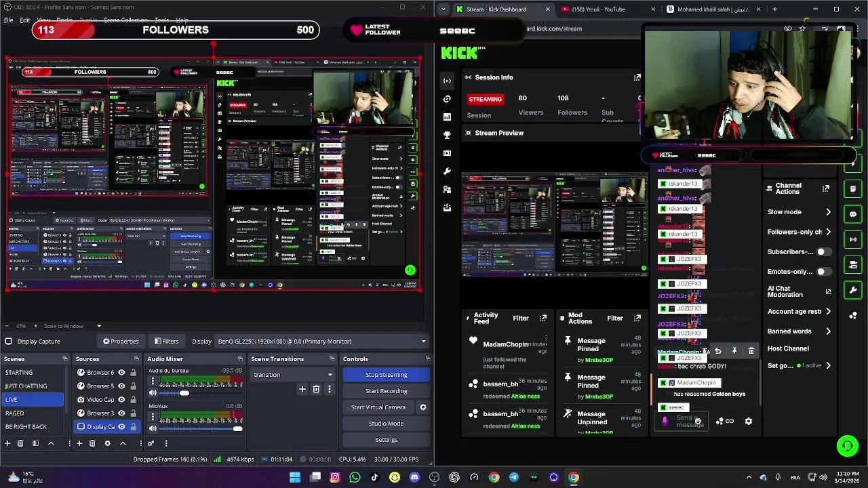Expand Set goals options
This screenshot has width=868, height=488.
(828, 365)
